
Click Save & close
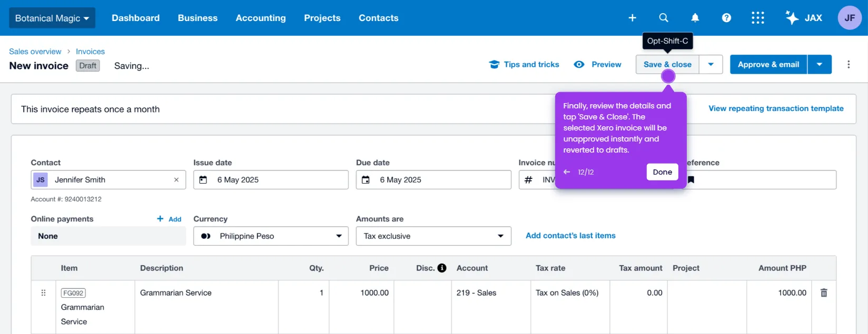(x=667, y=64)
